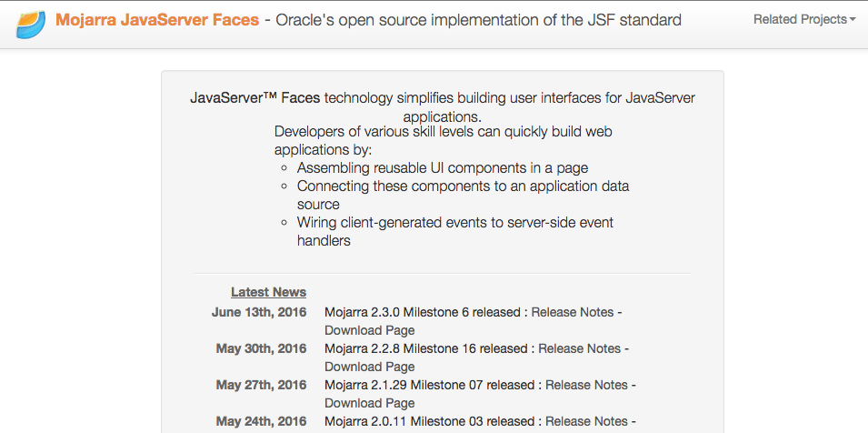Click the Mojarra orange and blue logo
This screenshot has width=868, height=433.
(32, 23)
